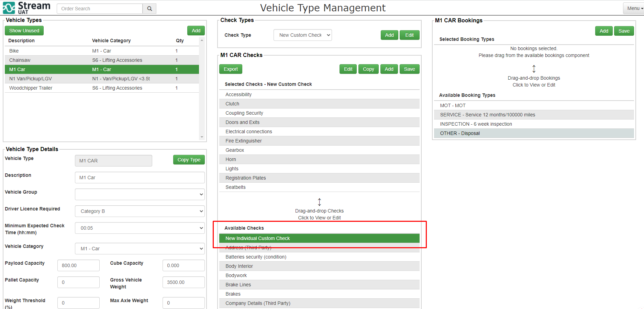The height and width of the screenshot is (309, 644).
Task: Click the Payload Capacity field
Action: 78,265
